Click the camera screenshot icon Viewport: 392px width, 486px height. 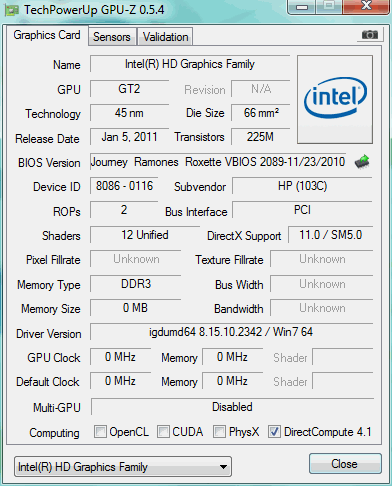tap(370, 34)
